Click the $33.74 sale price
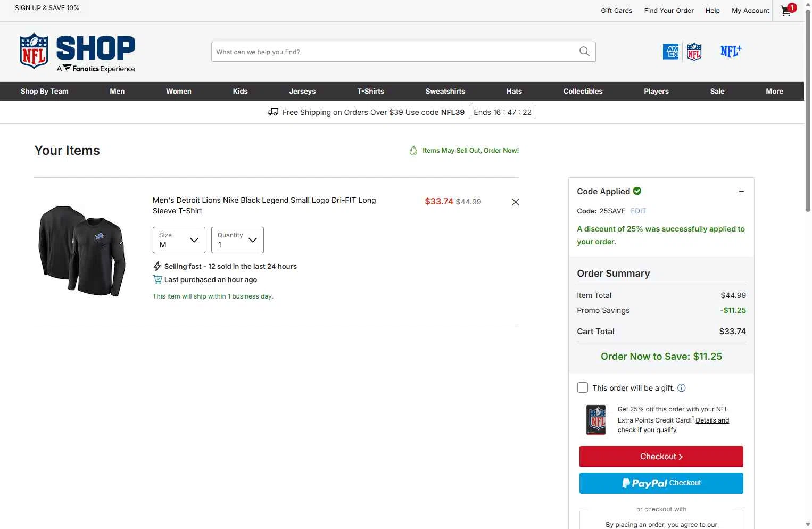 pos(439,201)
